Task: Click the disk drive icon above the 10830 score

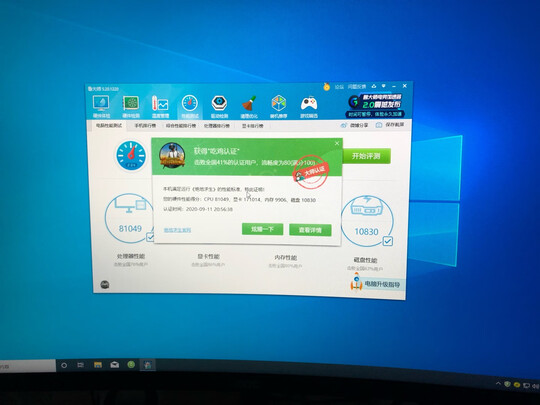Action: pos(367,206)
